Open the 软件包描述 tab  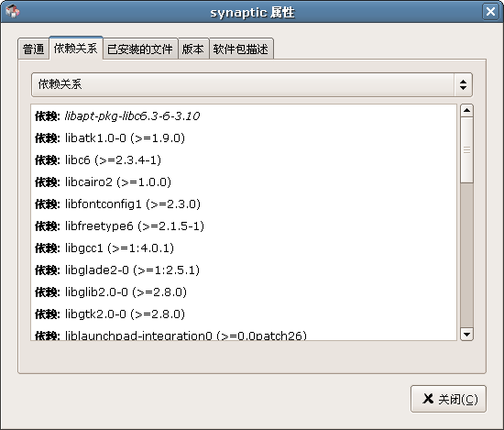click(241, 50)
